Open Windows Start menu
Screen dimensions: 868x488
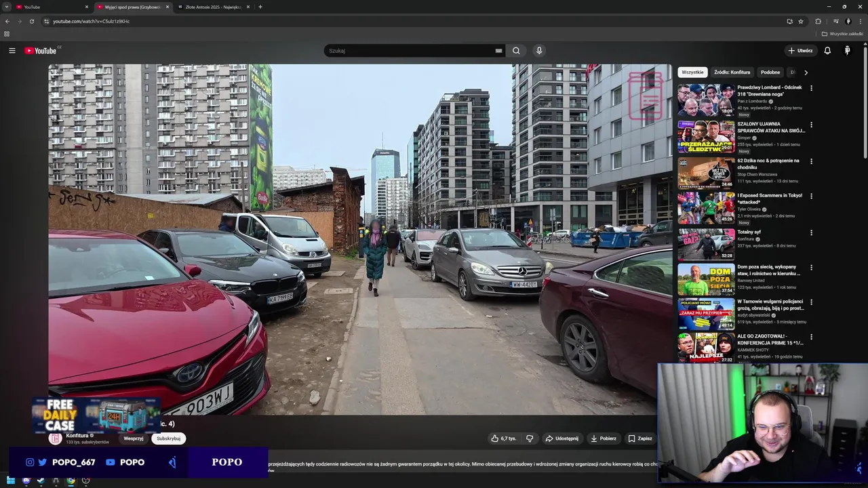11,481
